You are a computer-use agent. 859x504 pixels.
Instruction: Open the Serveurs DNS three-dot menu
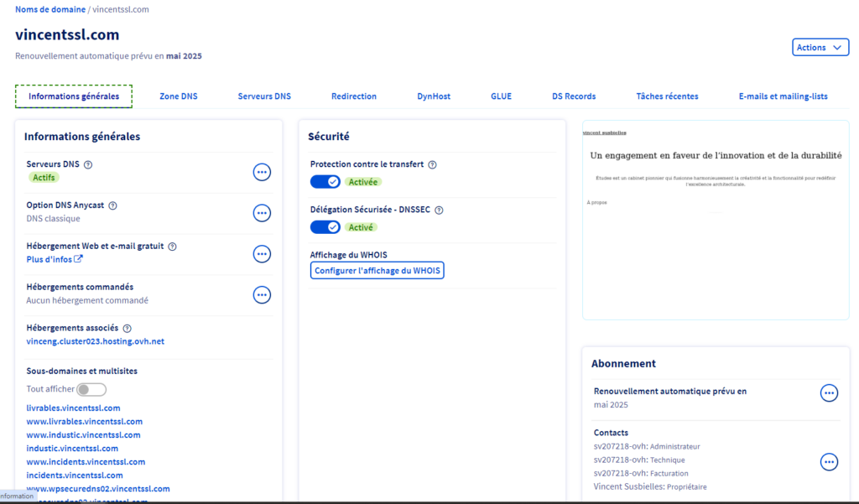point(262,172)
